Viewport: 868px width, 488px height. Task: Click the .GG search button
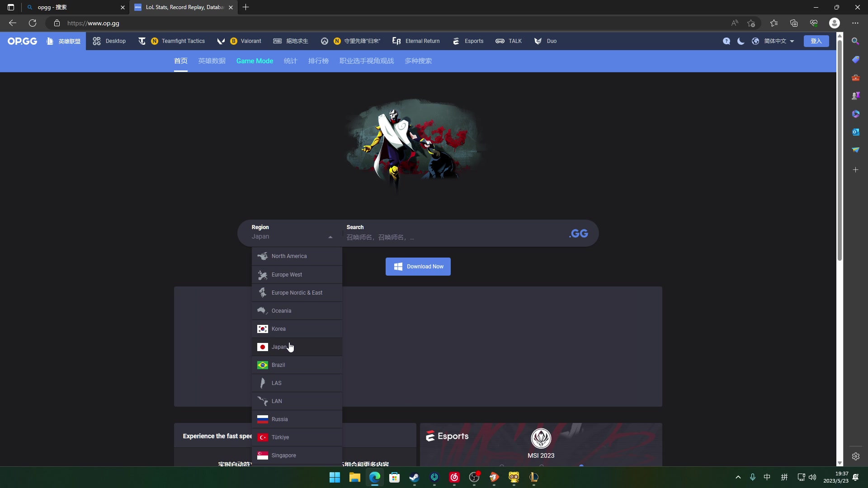pos(579,234)
